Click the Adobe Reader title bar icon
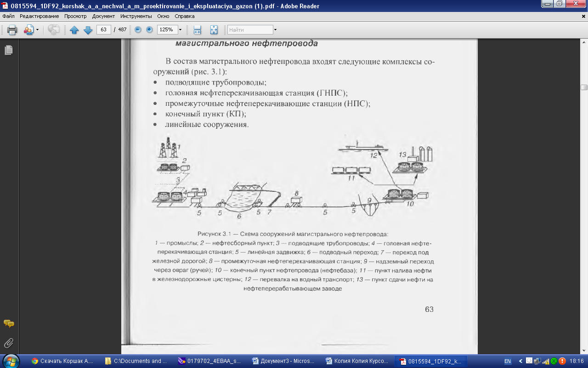The width and height of the screenshot is (588, 368). pyautogui.click(x=5, y=6)
